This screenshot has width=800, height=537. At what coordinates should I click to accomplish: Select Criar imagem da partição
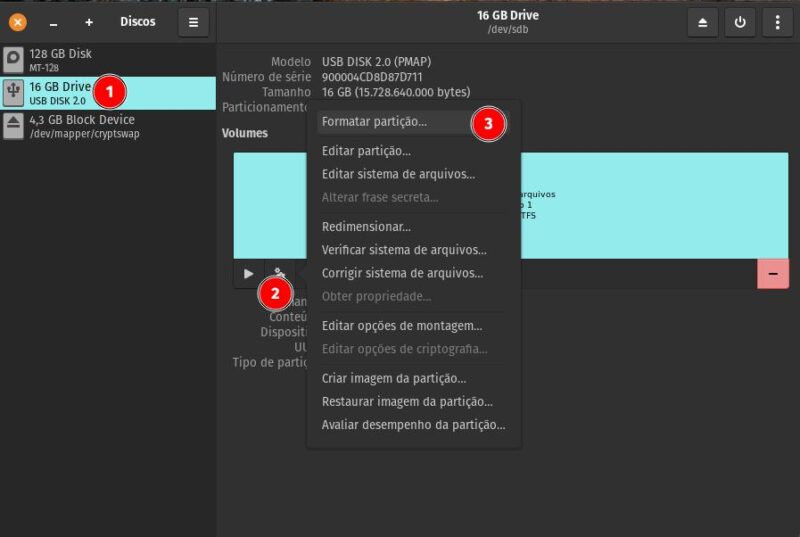[x=394, y=379]
